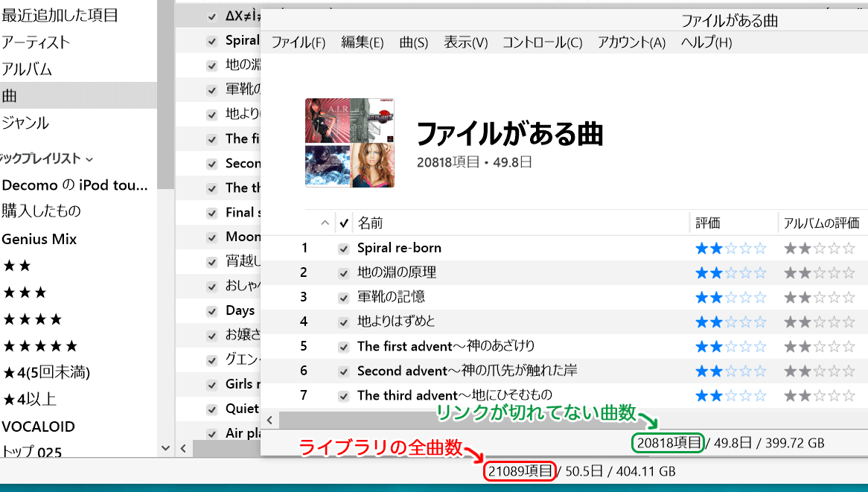Click the playlist album artwork thumbnail
The width and height of the screenshot is (868, 492).
[349, 143]
